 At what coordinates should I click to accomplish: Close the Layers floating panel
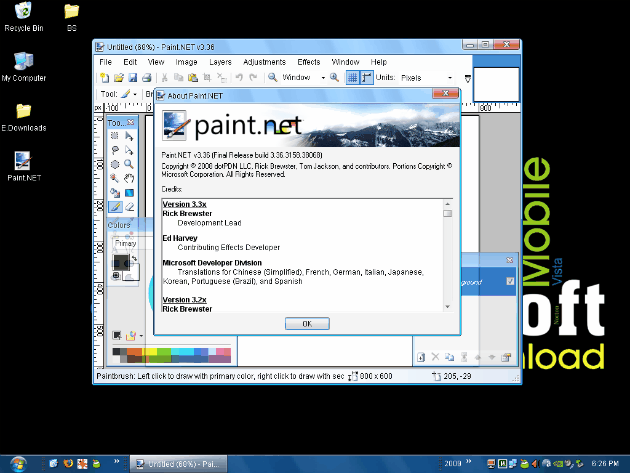click(x=509, y=260)
